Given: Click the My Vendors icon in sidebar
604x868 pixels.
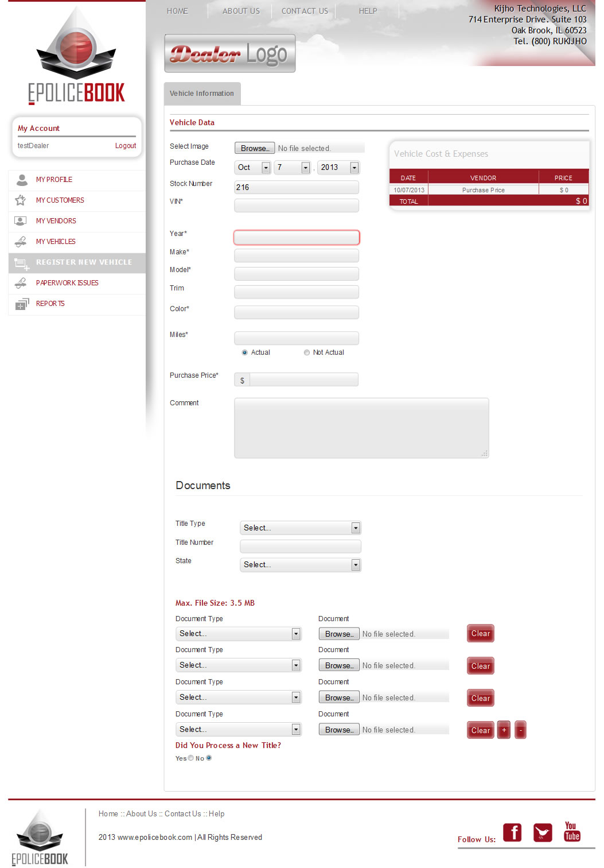Looking at the screenshot, I should tap(21, 221).
